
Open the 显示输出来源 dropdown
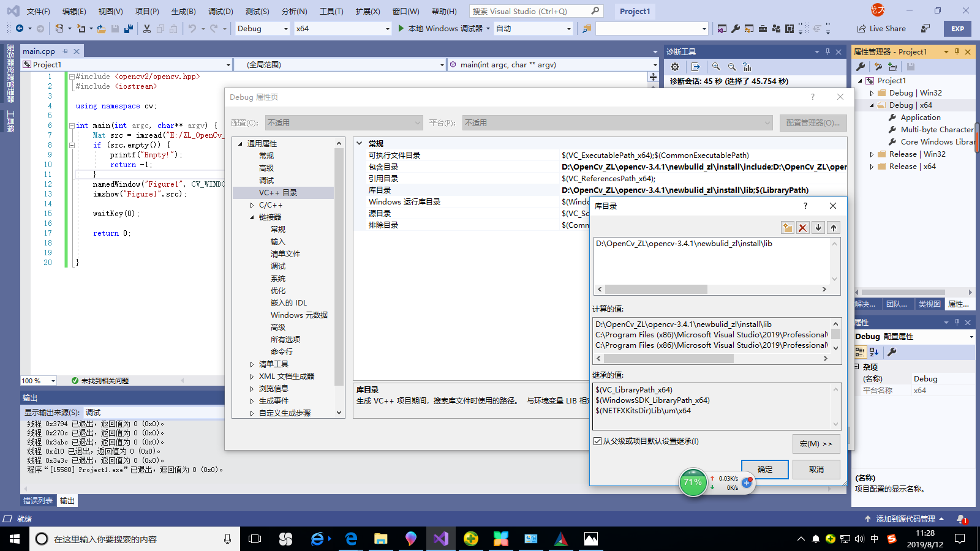pos(153,413)
